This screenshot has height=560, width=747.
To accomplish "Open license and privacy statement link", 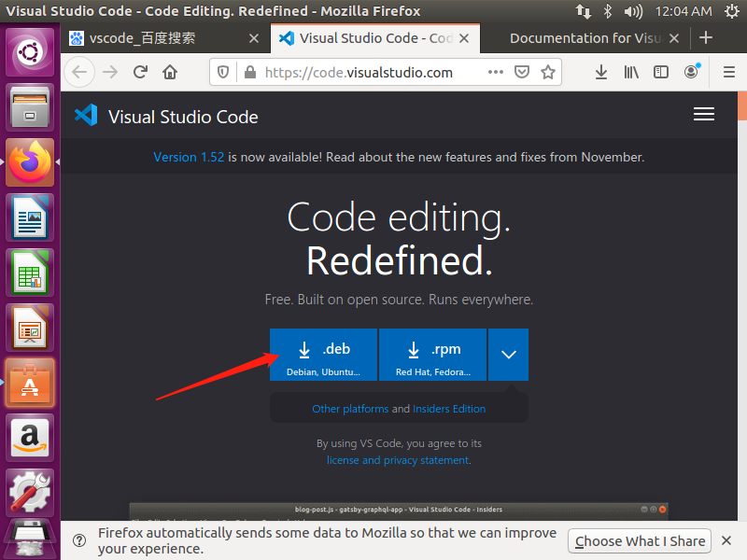I will coord(398,460).
